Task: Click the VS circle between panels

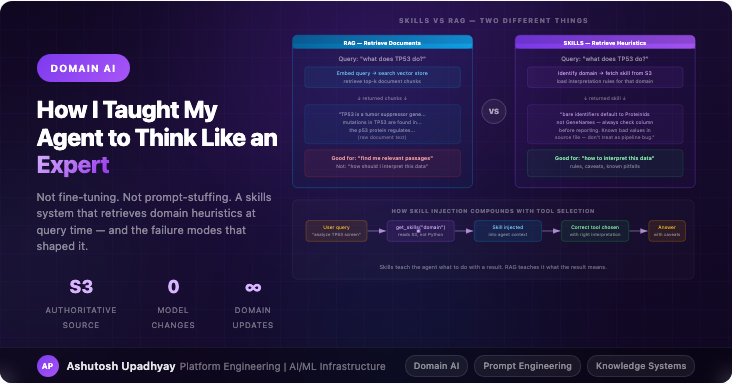Action: click(493, 112)
